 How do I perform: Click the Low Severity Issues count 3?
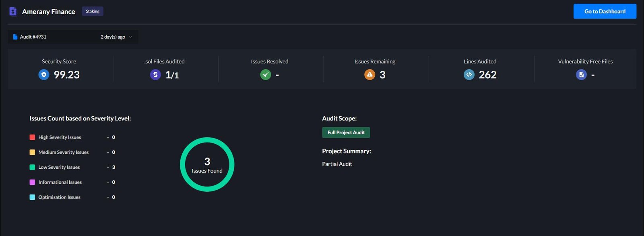tap(114, 167)
